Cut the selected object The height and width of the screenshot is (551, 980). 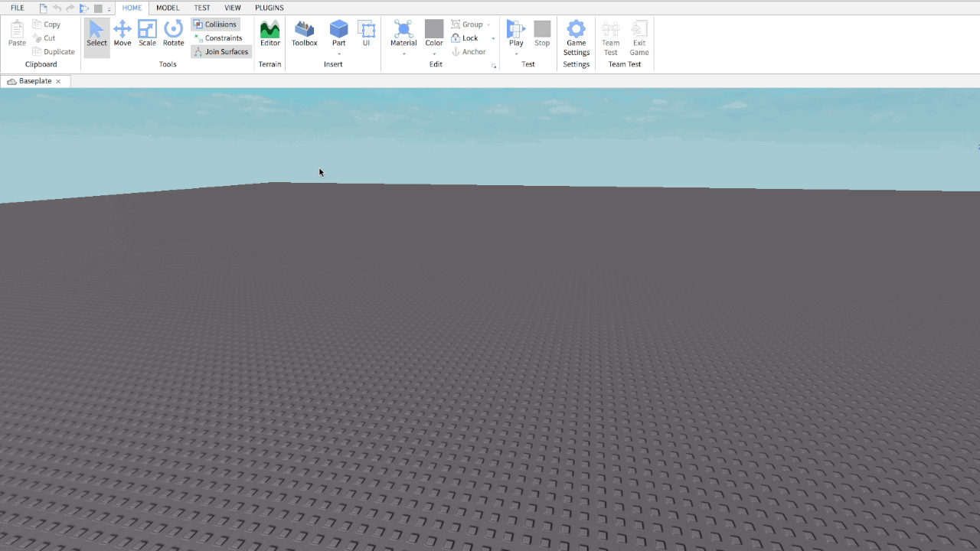click(x=44, y=38)
